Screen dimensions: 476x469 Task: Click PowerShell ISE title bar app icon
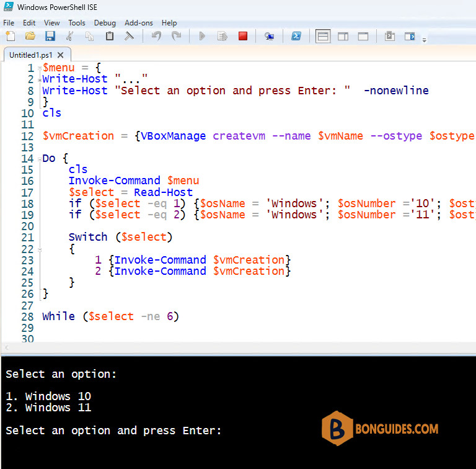9,7
